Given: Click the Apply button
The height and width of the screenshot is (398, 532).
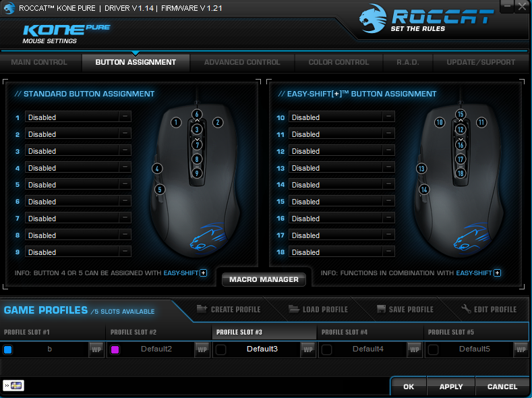Looking at the screenshot, I should [x=451, y=387].
